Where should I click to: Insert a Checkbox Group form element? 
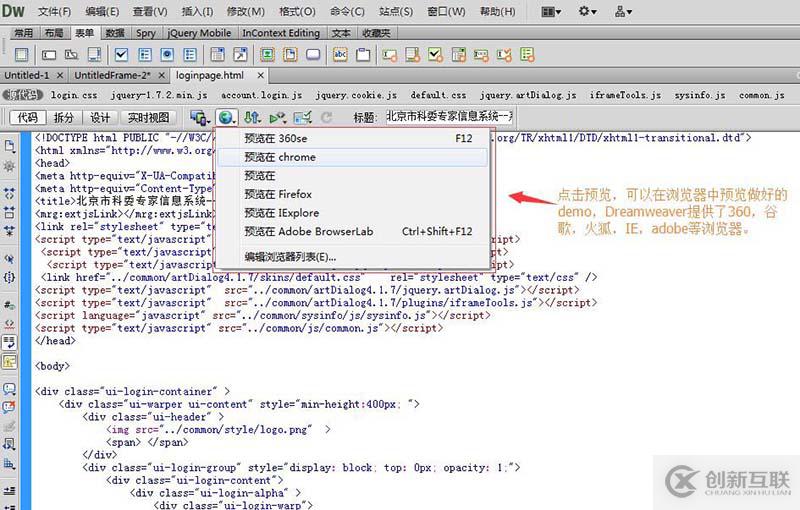click(x=145, y=55)
